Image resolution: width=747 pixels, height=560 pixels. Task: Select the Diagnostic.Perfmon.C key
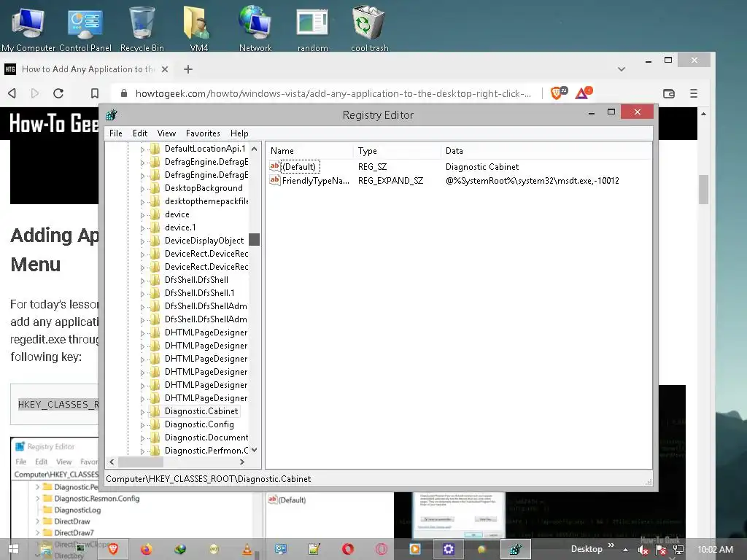click(x=206, y=451)
